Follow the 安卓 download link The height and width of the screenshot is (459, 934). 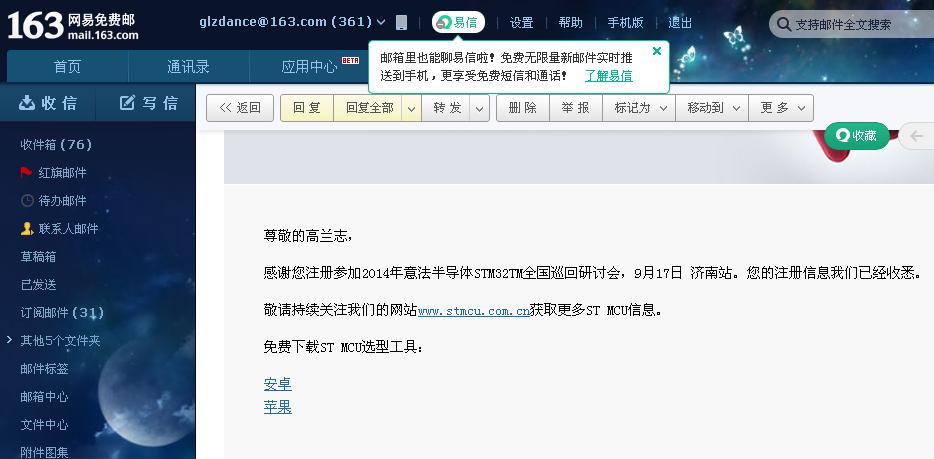[x=278, y=384]
